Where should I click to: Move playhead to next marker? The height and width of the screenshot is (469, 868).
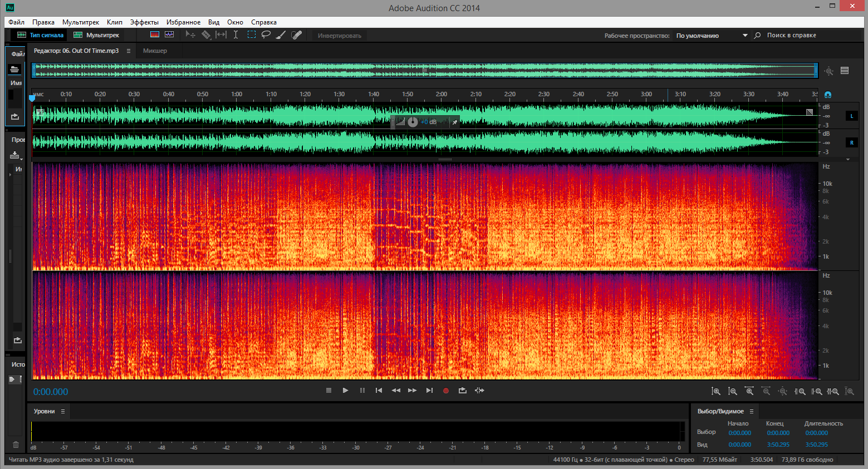click(x=429, y=391)
